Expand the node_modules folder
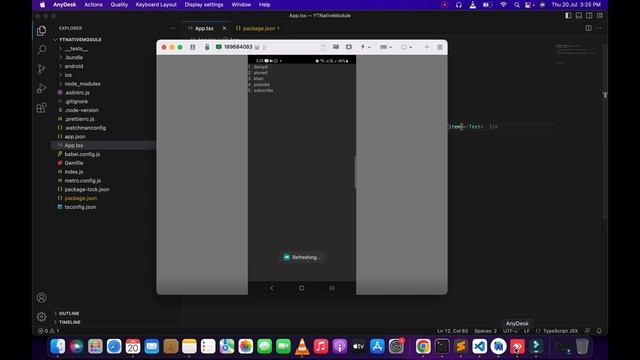This screenshot has height=360, width=640. coord(82,84)
